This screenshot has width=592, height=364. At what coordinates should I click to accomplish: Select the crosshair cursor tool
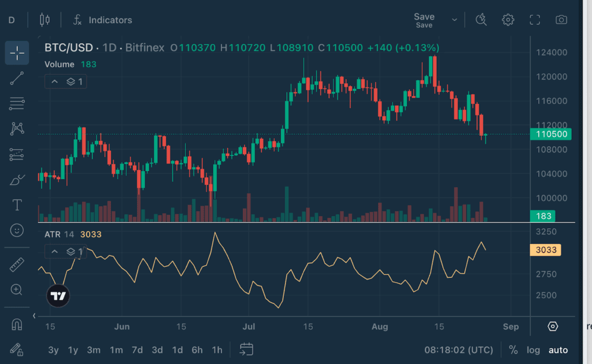[x=17, y=53]
